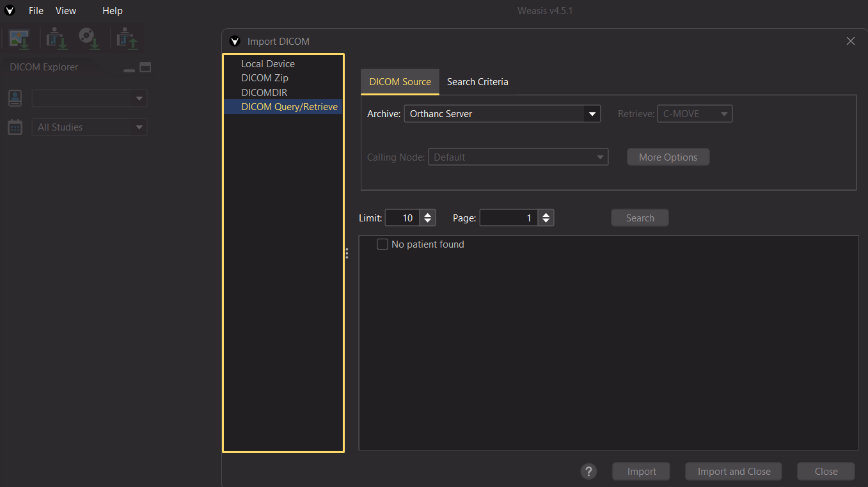Click the Limit number input field

402,218
